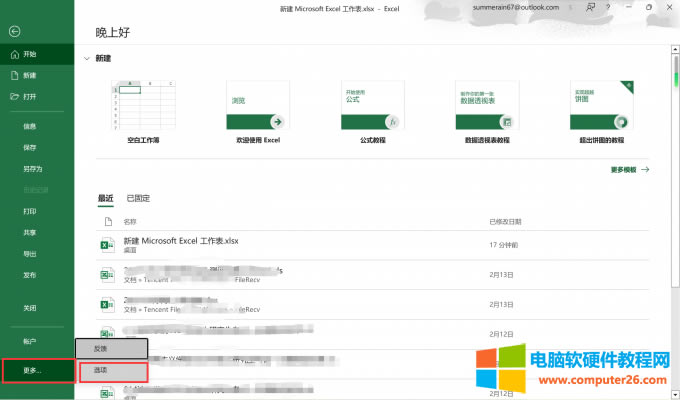Screen dimensions: 680x400
Task: Select 开始 home icon in sidebar
Action: tap(13, 54)
